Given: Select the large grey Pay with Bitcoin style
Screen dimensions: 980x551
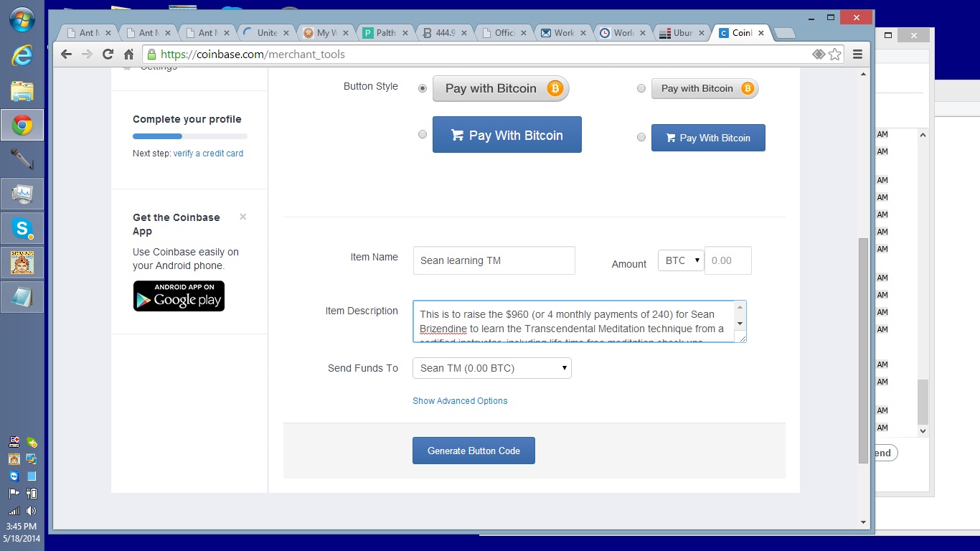Looking at the screenshot, I should coord(423,88).
